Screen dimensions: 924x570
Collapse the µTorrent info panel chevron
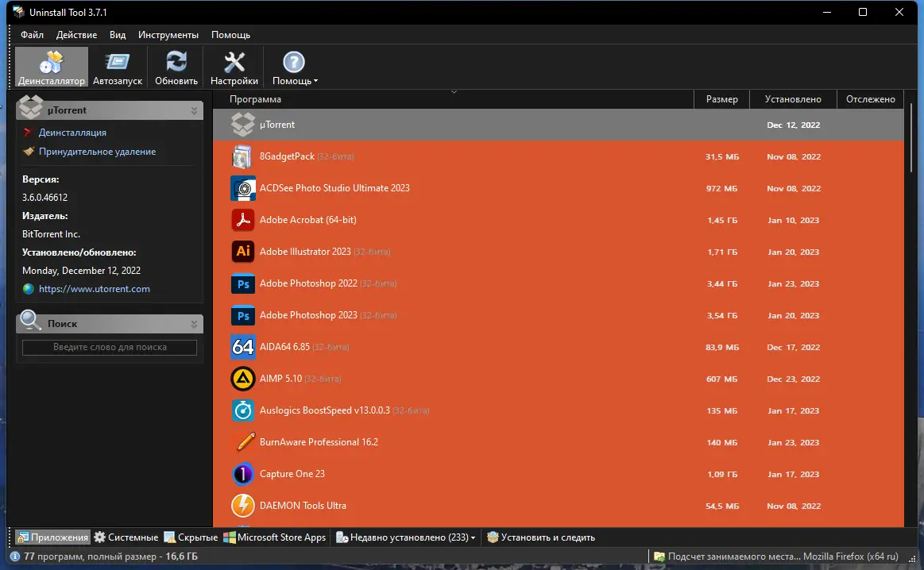(x=193, y=109)
